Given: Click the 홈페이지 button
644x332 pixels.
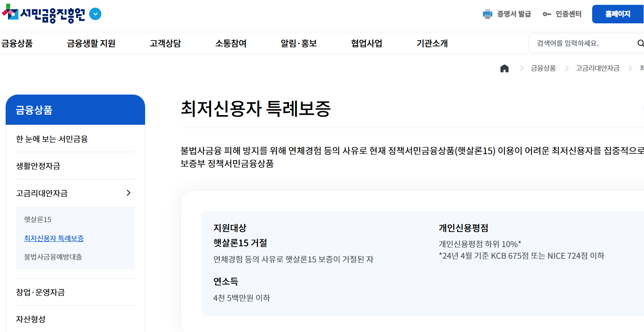Looking at the screenshot, I should coord(618,14).
